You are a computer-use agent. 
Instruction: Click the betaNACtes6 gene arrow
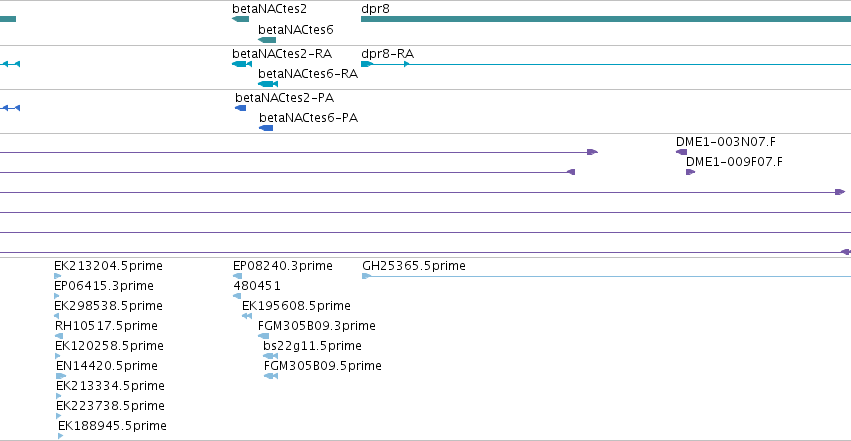tap(267, 40)
